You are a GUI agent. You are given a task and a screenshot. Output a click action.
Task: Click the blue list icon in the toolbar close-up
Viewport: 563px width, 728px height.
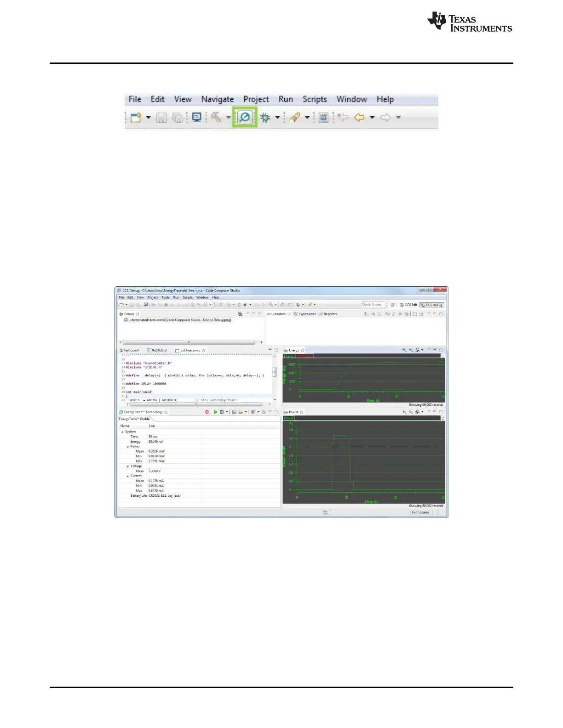point(323,118)
